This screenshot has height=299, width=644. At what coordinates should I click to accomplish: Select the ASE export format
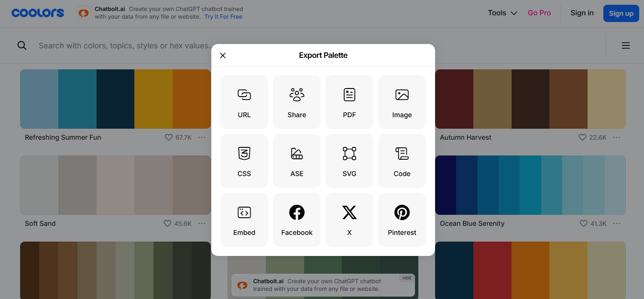[x=297, y=161]
